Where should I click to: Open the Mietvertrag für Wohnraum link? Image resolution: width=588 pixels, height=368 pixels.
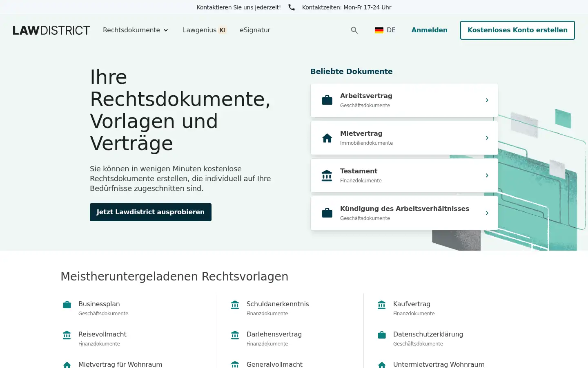[120, 364]
